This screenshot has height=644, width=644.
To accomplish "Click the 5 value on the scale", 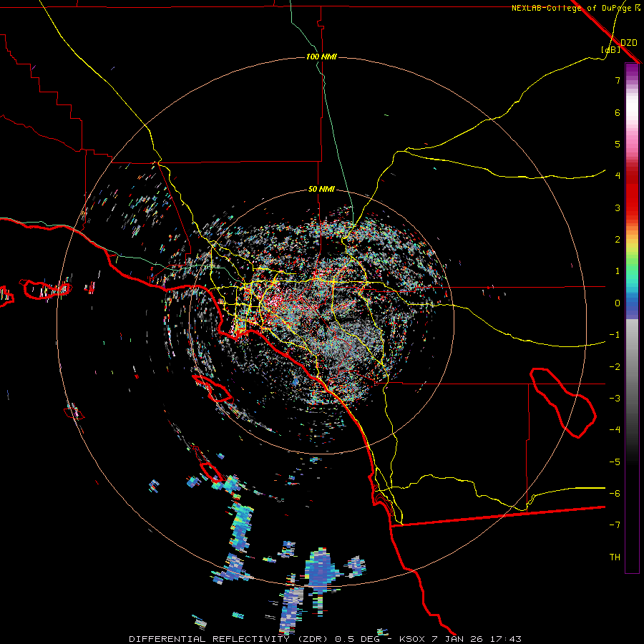I will coord(618,144).
